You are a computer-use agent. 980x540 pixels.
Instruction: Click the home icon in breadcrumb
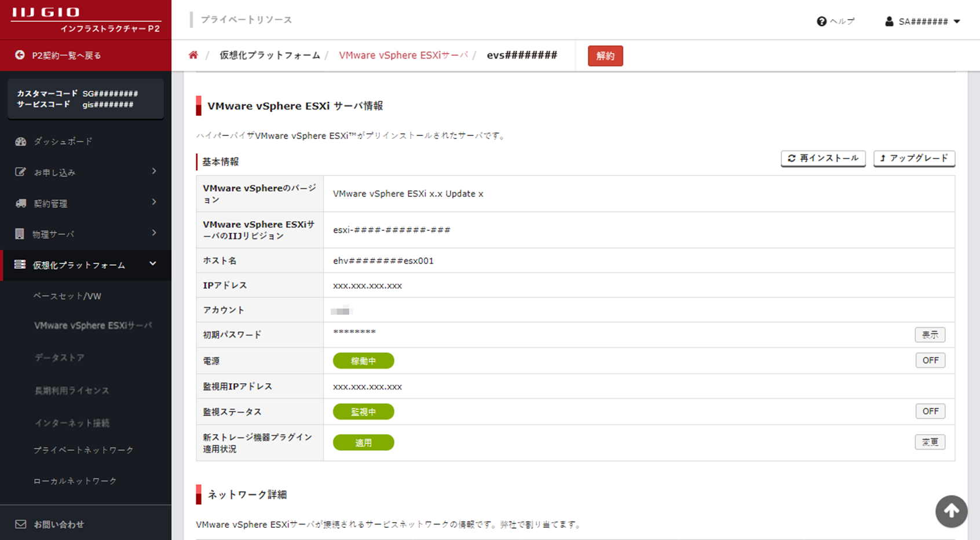193,55
